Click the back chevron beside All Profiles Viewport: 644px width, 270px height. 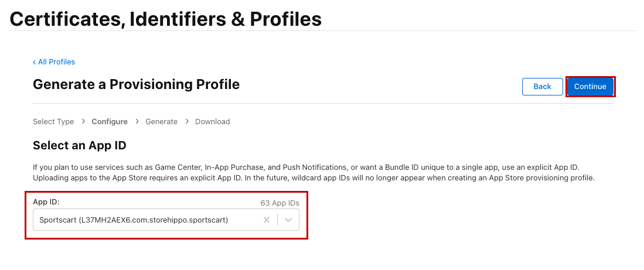pos(35,62)
